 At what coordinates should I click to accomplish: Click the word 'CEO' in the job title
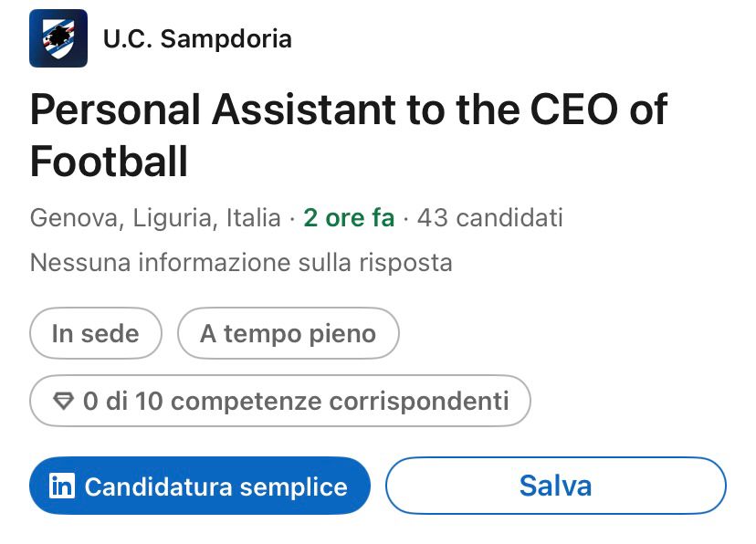pos(573,110)
